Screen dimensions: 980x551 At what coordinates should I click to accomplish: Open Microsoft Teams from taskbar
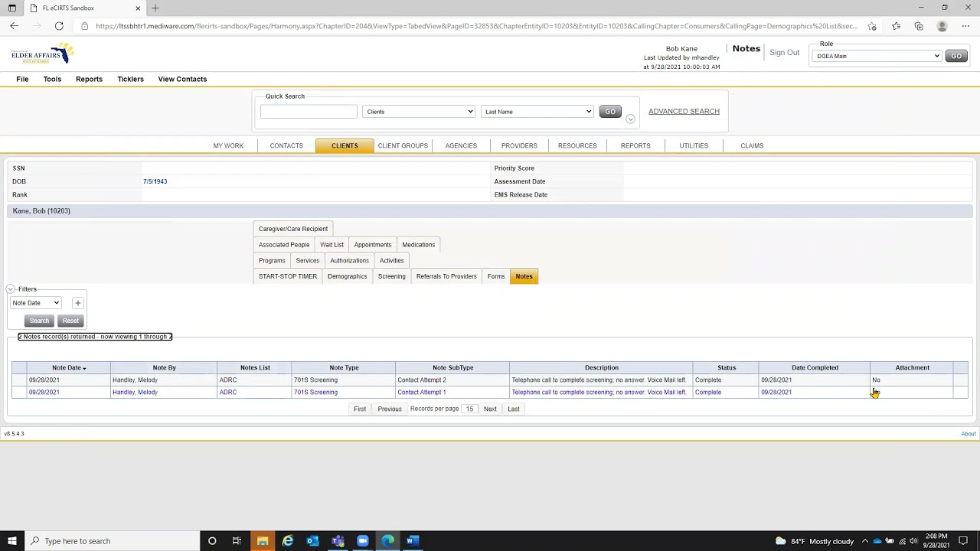pyautogui.click(x=338, y=541)
